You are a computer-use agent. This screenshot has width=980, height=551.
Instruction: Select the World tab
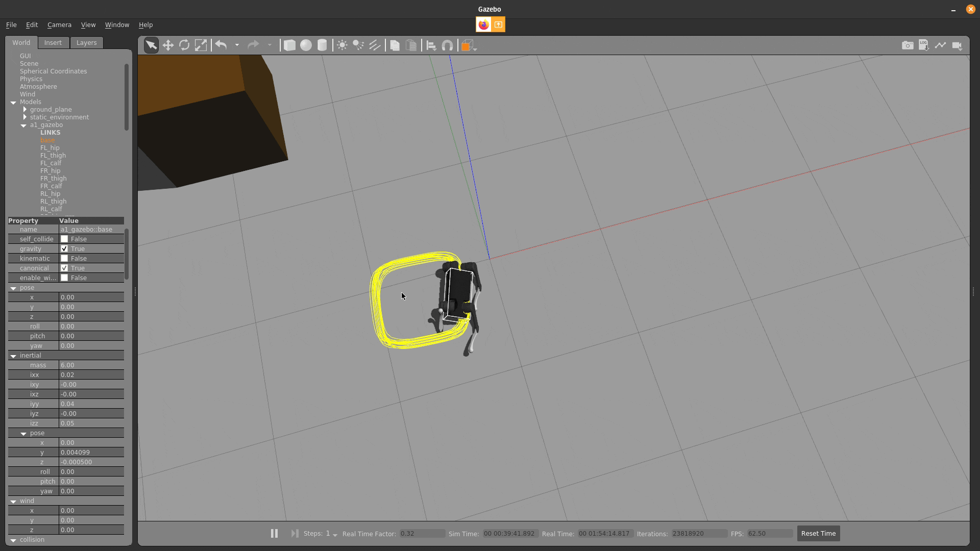click(x=21, y=42)
